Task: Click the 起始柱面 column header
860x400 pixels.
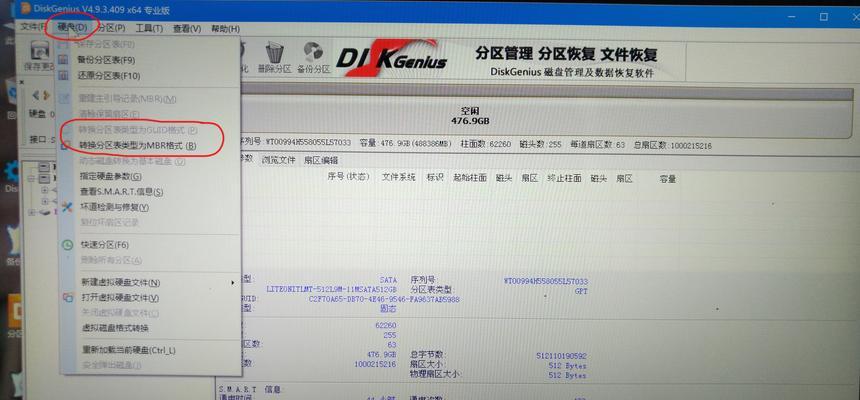Action: [470, 178]
